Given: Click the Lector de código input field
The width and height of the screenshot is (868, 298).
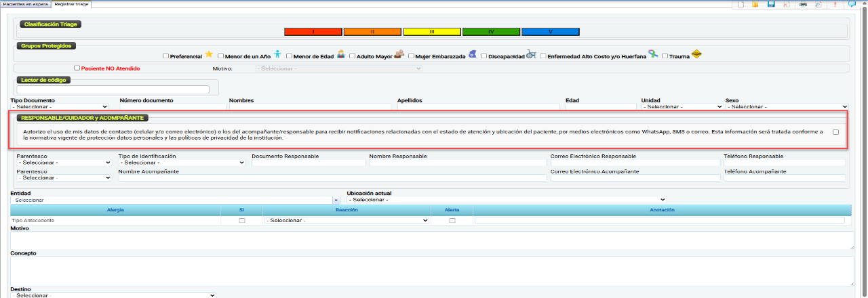Looking at the screenshot, I should tap(113, 89).
